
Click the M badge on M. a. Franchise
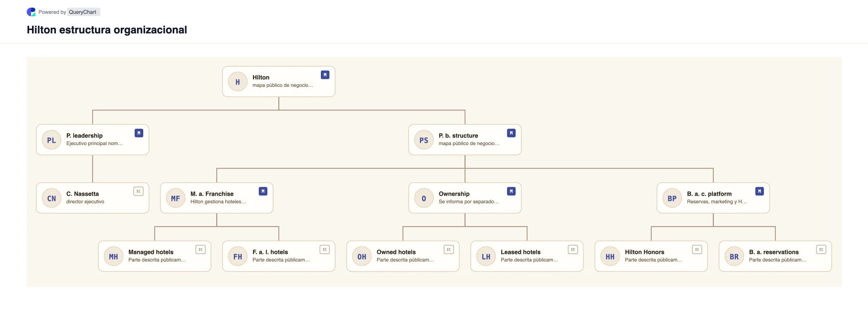point(263,191)
